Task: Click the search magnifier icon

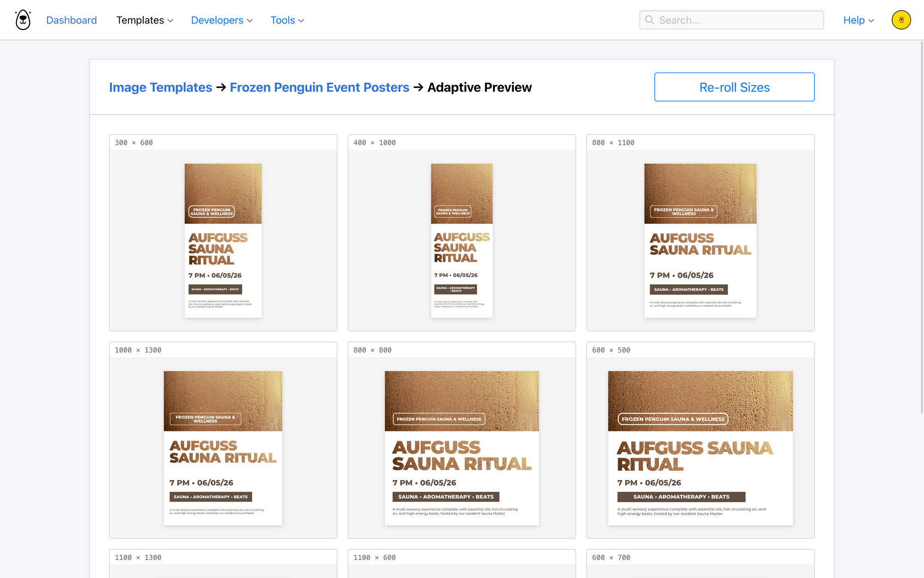Action: (x=650, y=20)
